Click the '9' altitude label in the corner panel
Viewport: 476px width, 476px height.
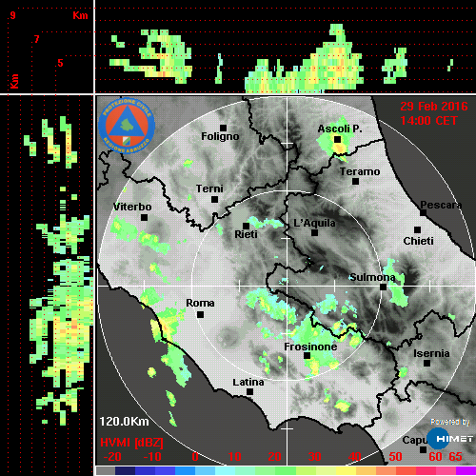pos(12,15)
